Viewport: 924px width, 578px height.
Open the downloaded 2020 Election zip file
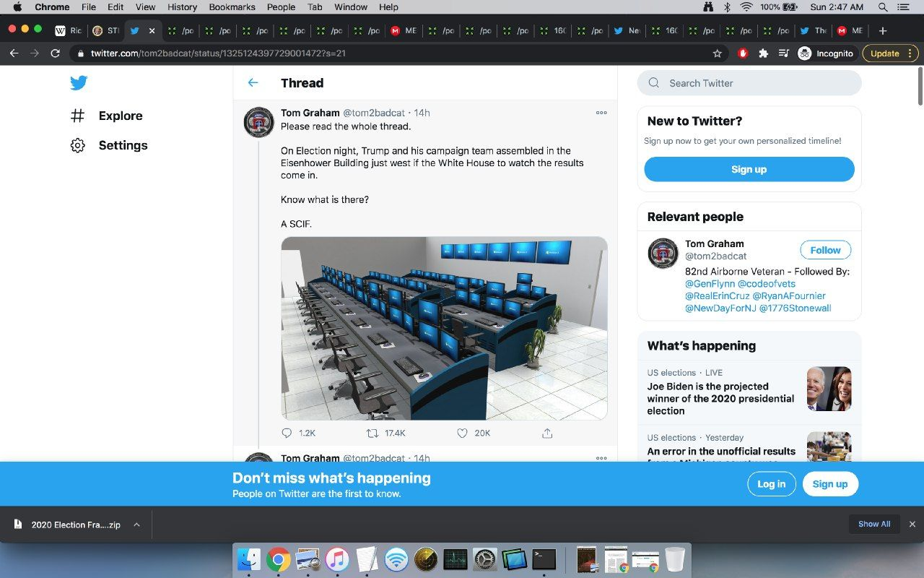[76, 525]
